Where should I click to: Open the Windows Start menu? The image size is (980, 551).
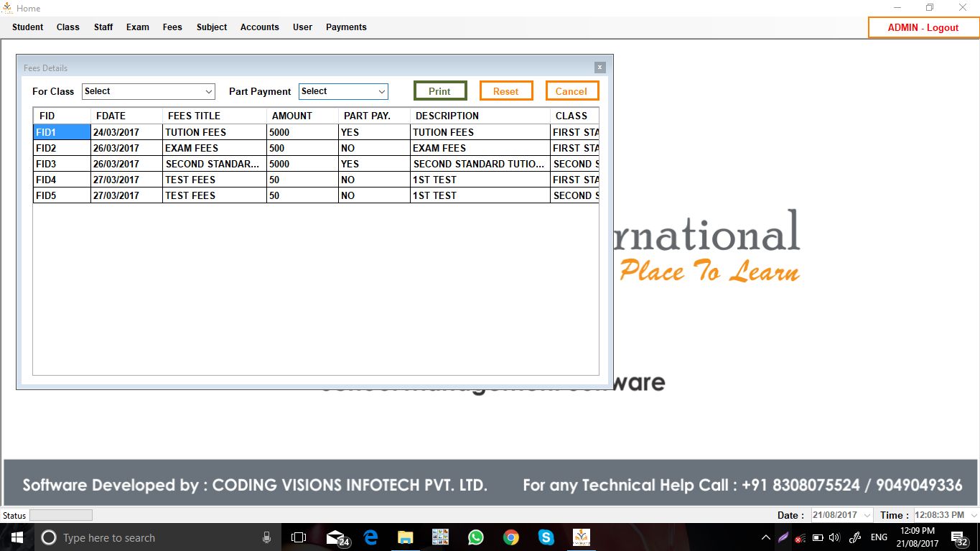(x=17, y=537)
